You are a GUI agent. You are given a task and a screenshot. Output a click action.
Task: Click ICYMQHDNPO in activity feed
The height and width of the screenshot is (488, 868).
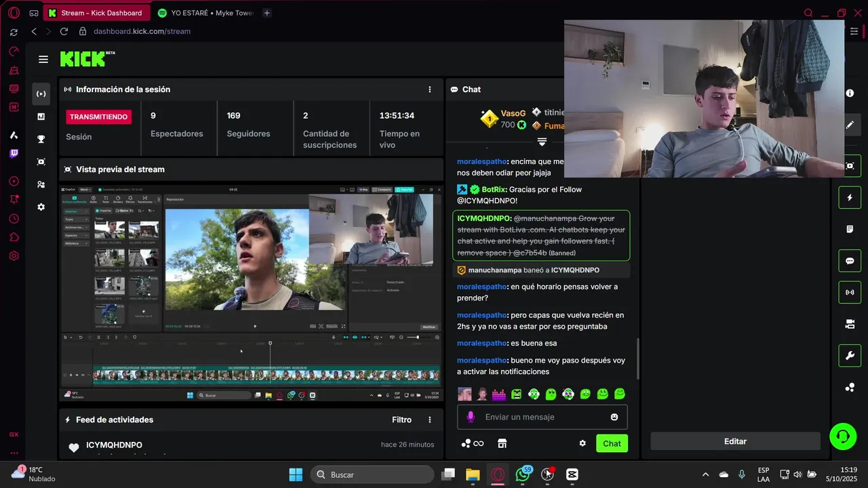coord(114,445)
